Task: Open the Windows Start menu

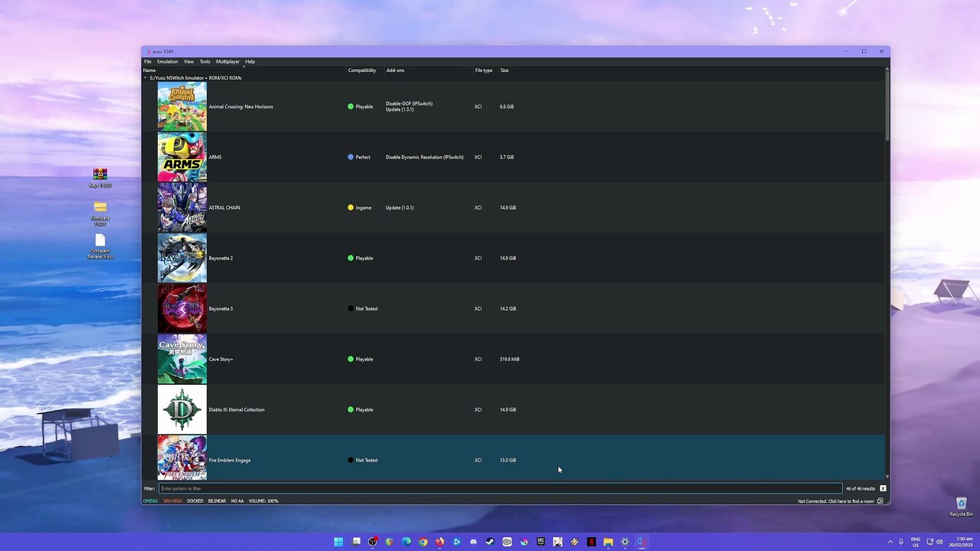Action: (x=338, y=542)
